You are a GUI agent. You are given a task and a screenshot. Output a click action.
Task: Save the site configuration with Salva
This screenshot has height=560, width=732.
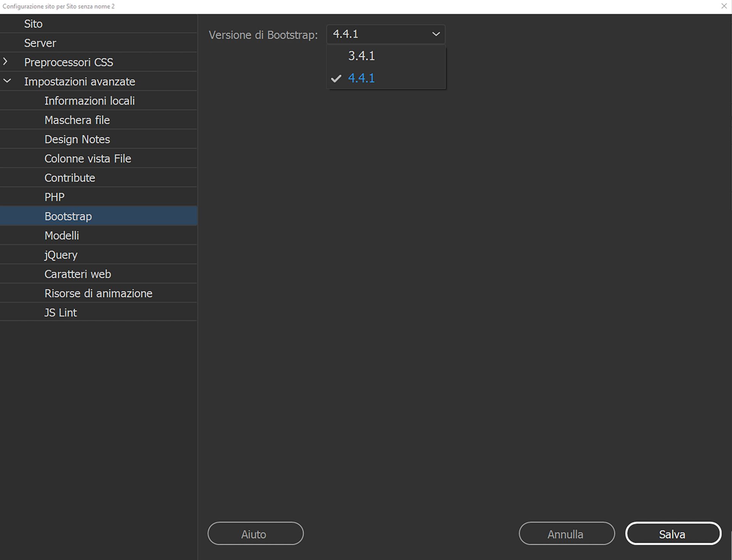[x=673, y=533]
